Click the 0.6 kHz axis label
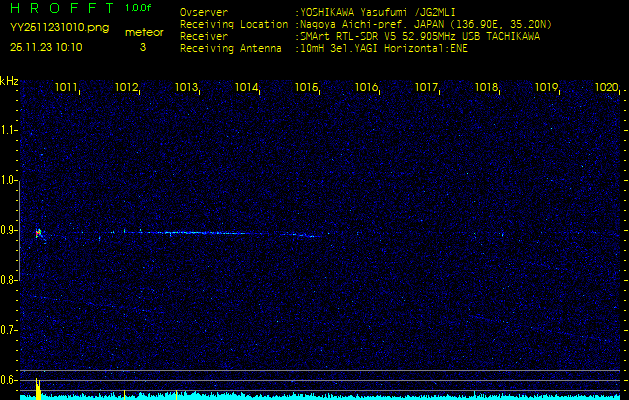Viewport: 629px width, 400px height. 9,380
